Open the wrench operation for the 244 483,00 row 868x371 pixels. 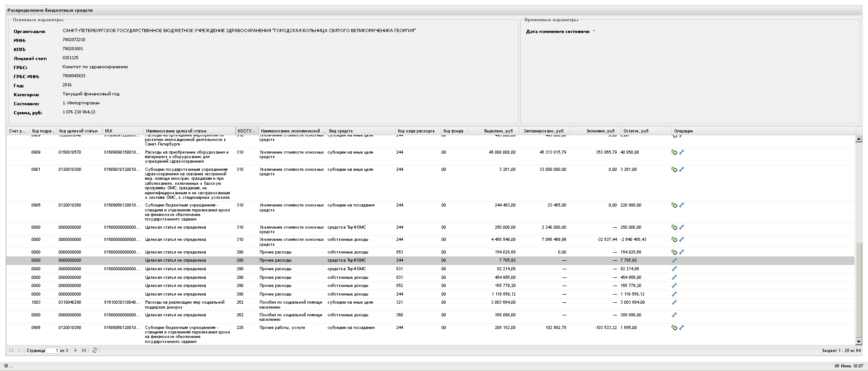pos(682,205)
